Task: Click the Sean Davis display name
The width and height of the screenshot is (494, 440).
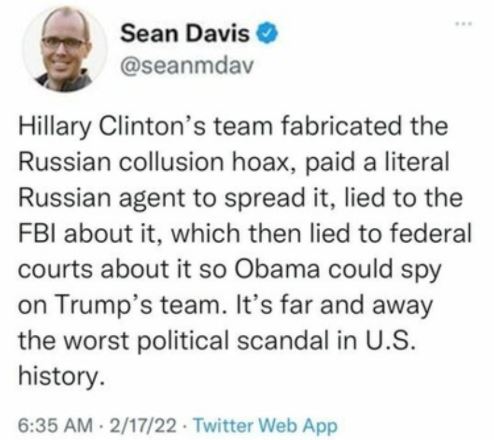Action: tap(185, 33)
